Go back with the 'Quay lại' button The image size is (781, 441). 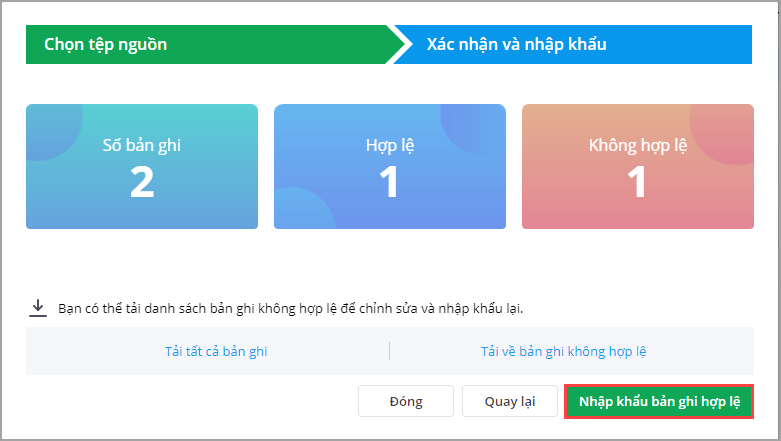pyautogui.click(x=510, y=401)
